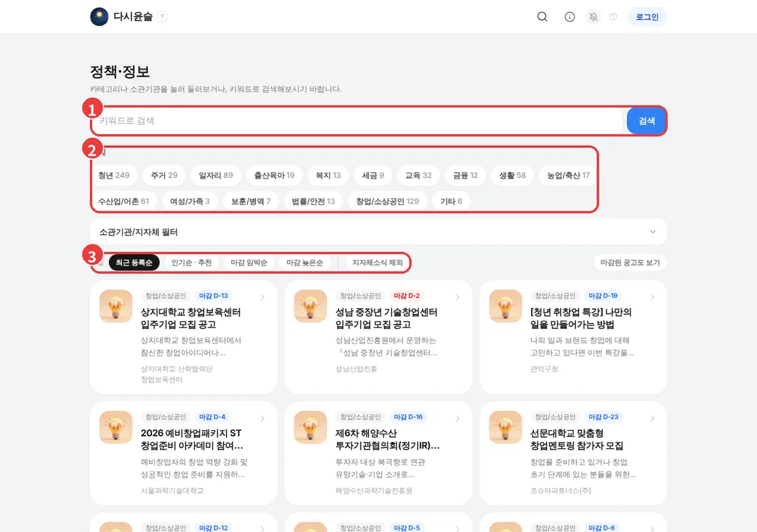Expand the 소관기관/지자체 필터 chevron

point(652,232)
